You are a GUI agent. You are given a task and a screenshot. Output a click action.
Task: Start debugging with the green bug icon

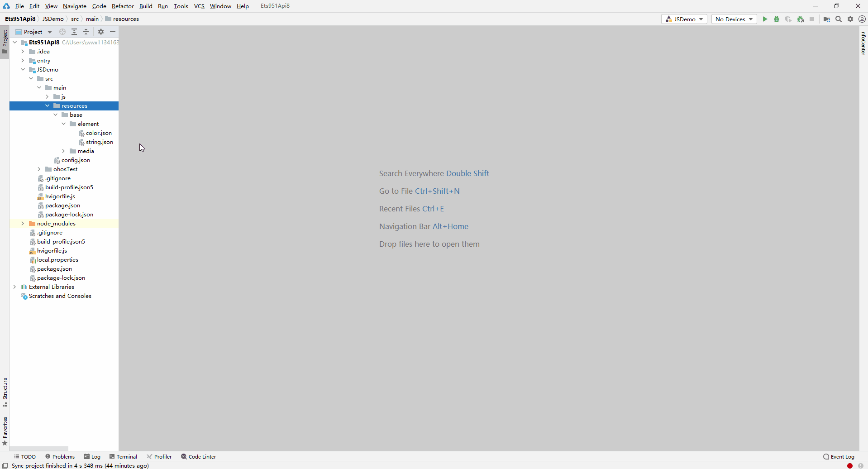[777, 19]
